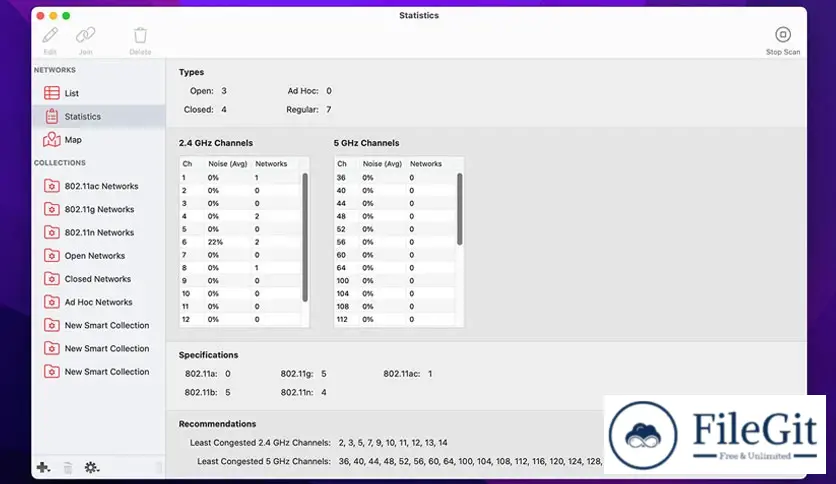Stop the scan with the Stop Scan icon
Viewport: 836px width, 484px height.
(x=783, y=35)
